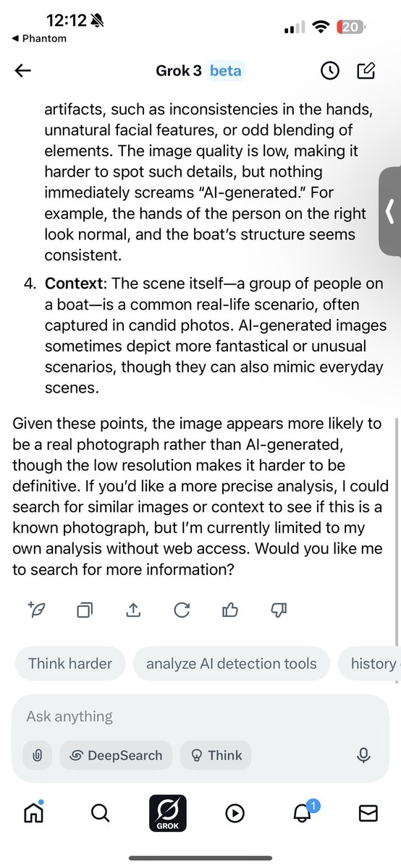The image size is (401, 868).
Task: Enable DeepSearch mode
Action: 117,755
